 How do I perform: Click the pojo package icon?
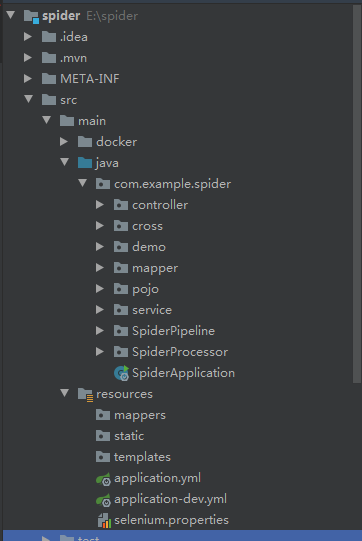[x=121, y=289]
